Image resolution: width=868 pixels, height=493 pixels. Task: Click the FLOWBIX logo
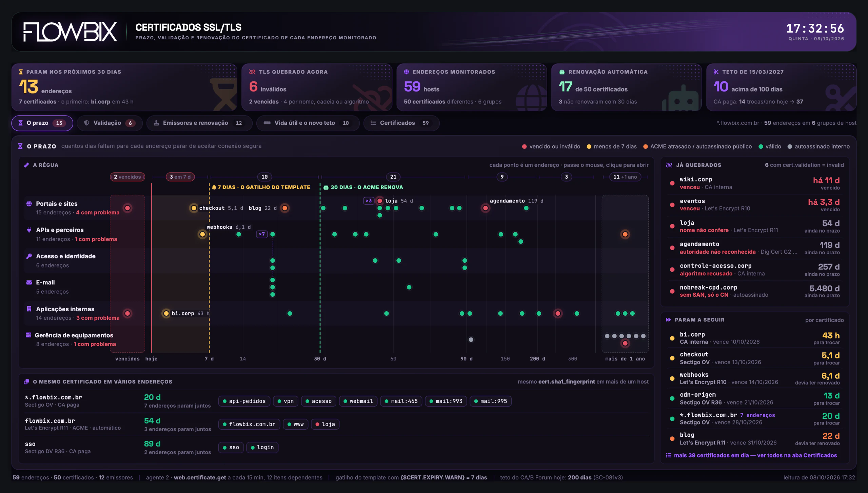point(70,32)
